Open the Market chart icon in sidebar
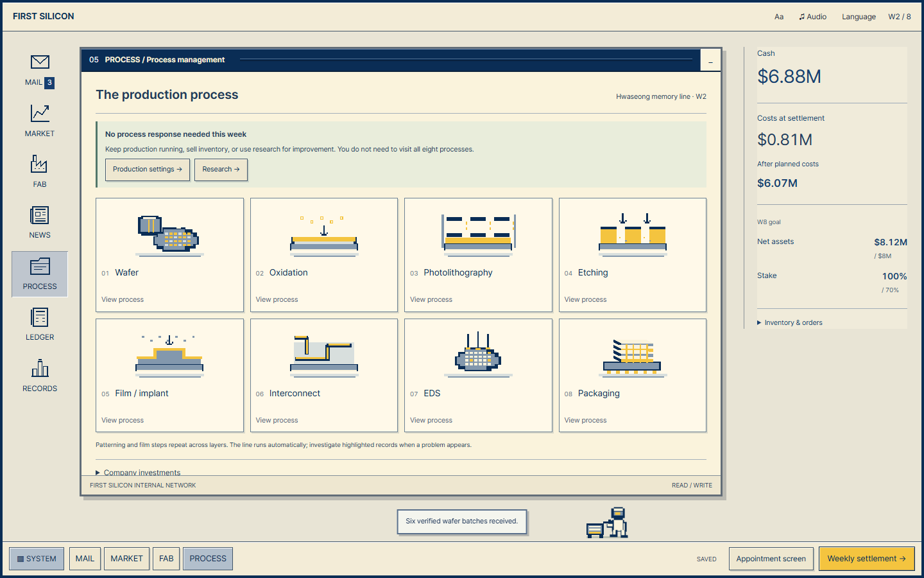The width and height of the screenshot is (924, 578). click(40, 113)
